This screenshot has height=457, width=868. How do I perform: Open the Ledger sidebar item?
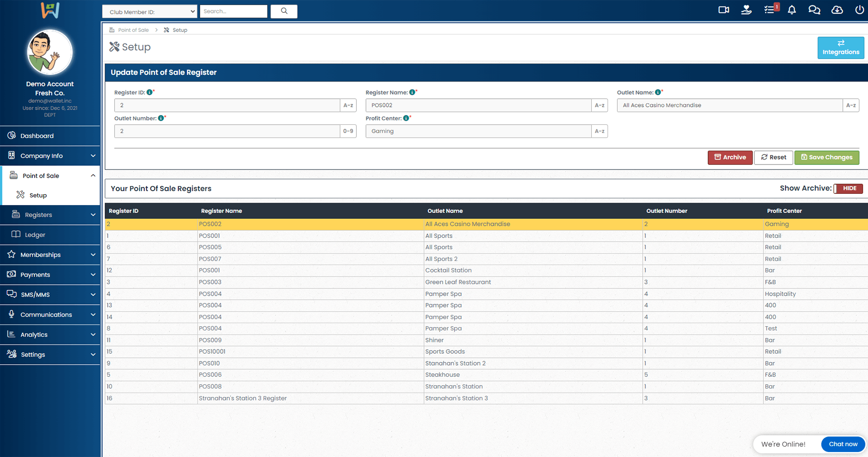coord(35,235)
